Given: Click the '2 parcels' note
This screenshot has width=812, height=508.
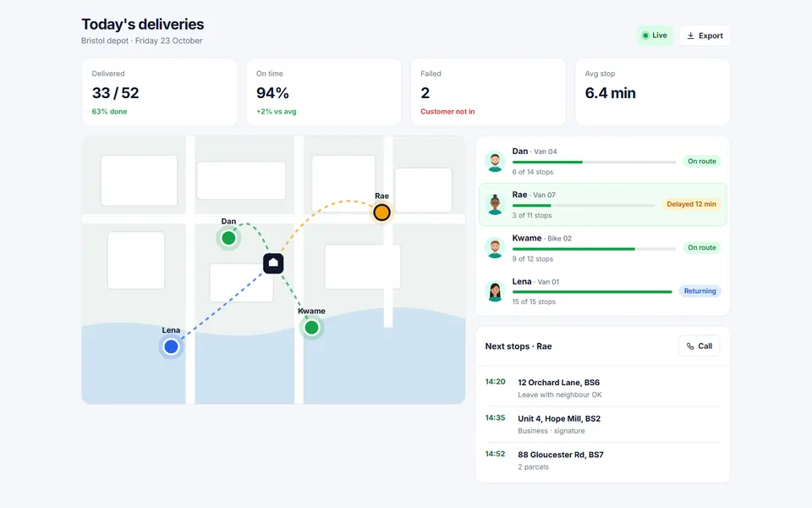Looking at the screenshot, I should (x=533, y=467).
